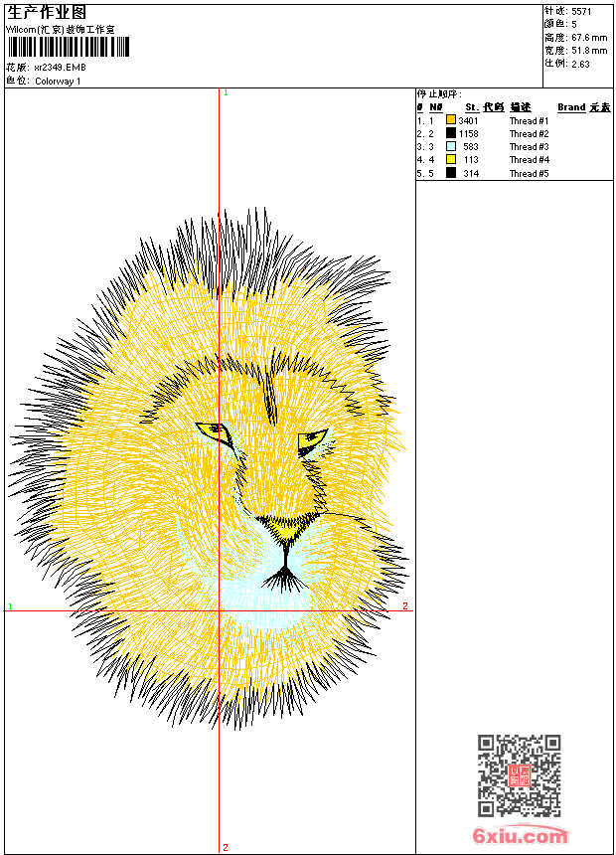Click the orange swatch for Thread #1

(451, 119)
